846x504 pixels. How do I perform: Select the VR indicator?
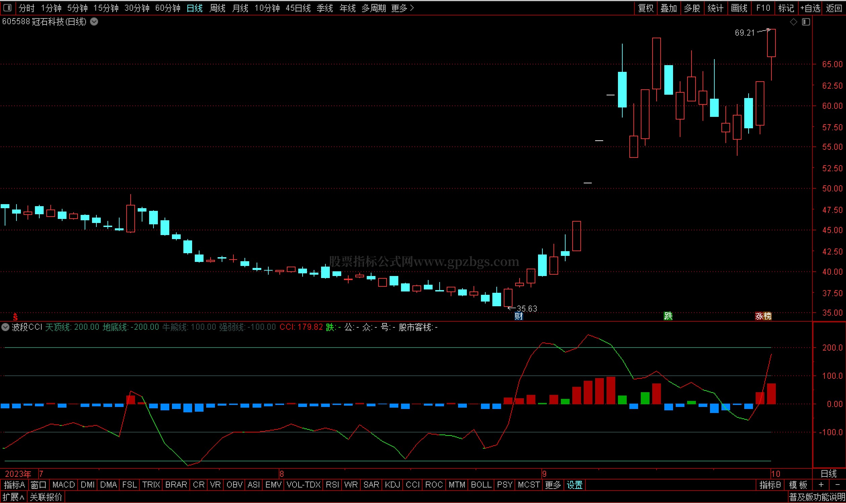[x=215, y=485]
